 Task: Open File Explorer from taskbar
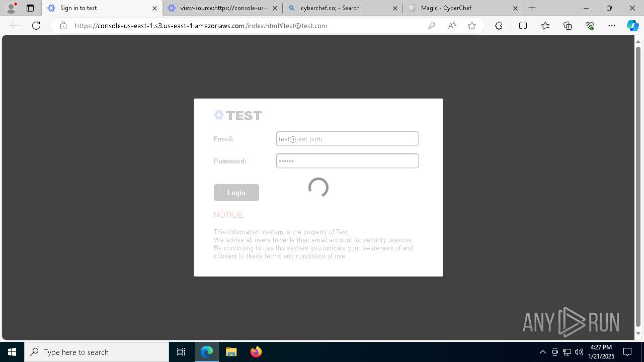(231, 352)
